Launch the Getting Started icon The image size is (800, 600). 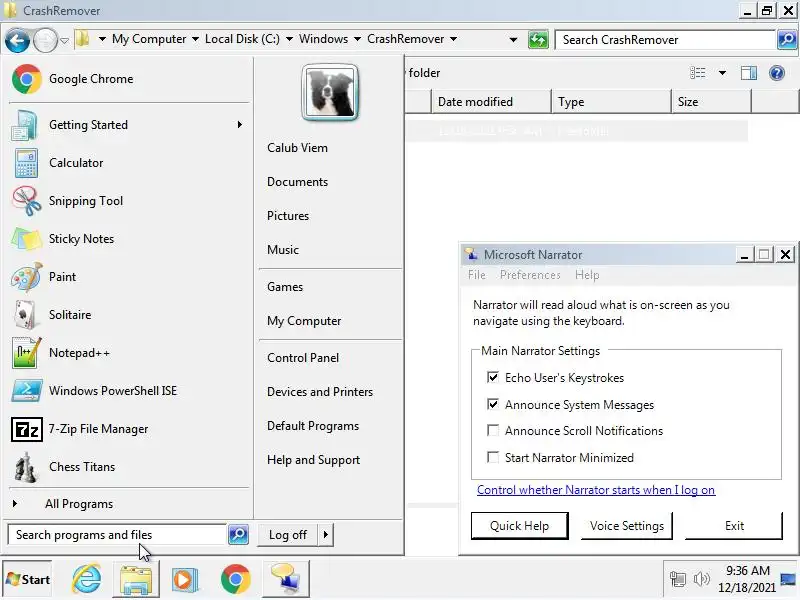[24, 125]
